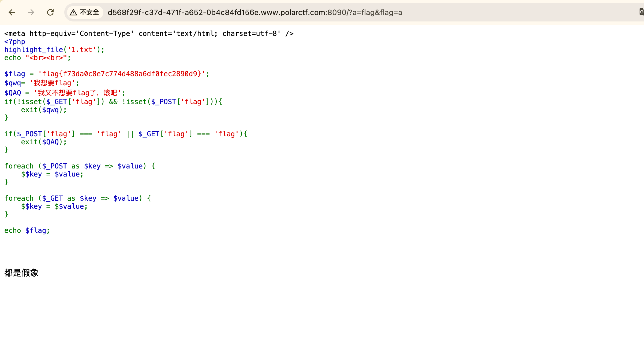644x338 pixels.
Task: Click the foreach ($_POST as $key line
Action: coord(80,166)
